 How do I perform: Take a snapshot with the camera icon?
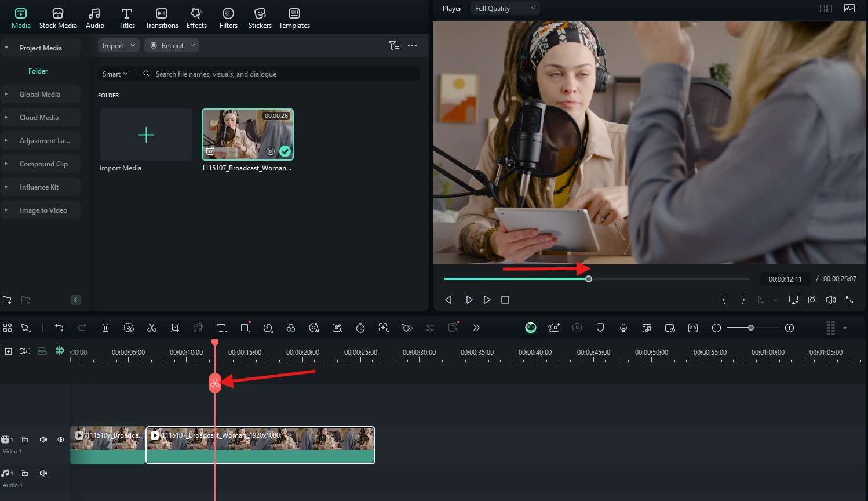(812, 300)
